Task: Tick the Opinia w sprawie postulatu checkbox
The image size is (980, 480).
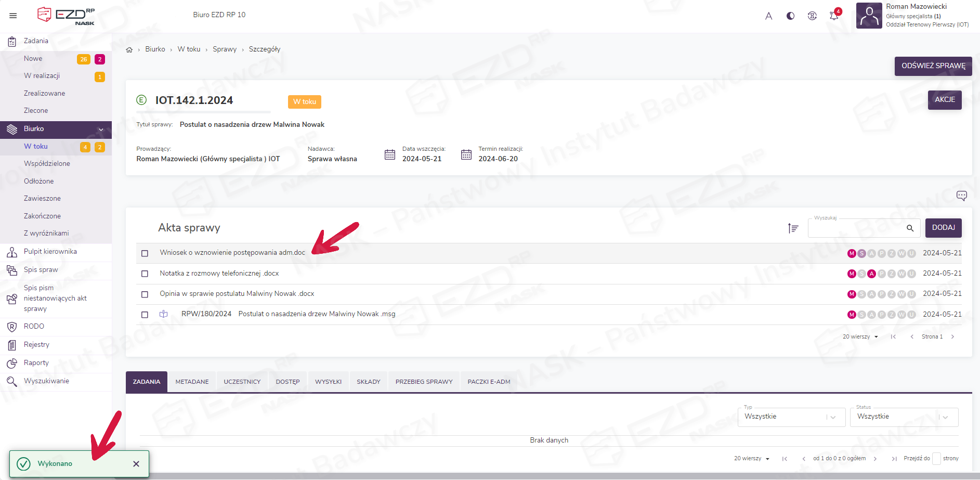Action: (145, 294)
